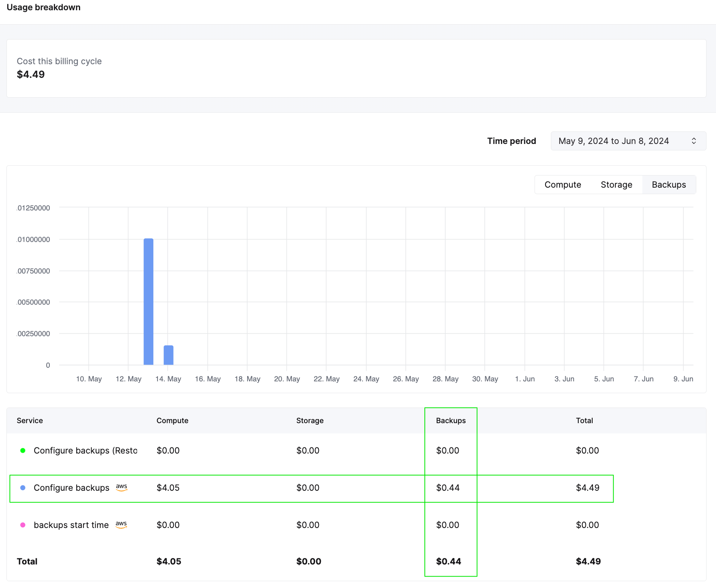This screenshot has width=716, height=588.
Task: Click the up-down chevrons in the date selector
Action: point(694,141)
